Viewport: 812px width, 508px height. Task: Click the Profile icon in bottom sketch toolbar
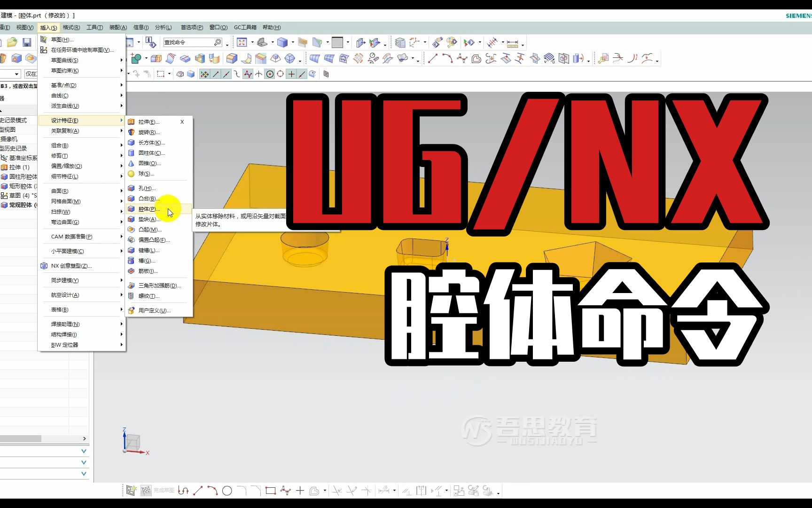tap(183, 491)
